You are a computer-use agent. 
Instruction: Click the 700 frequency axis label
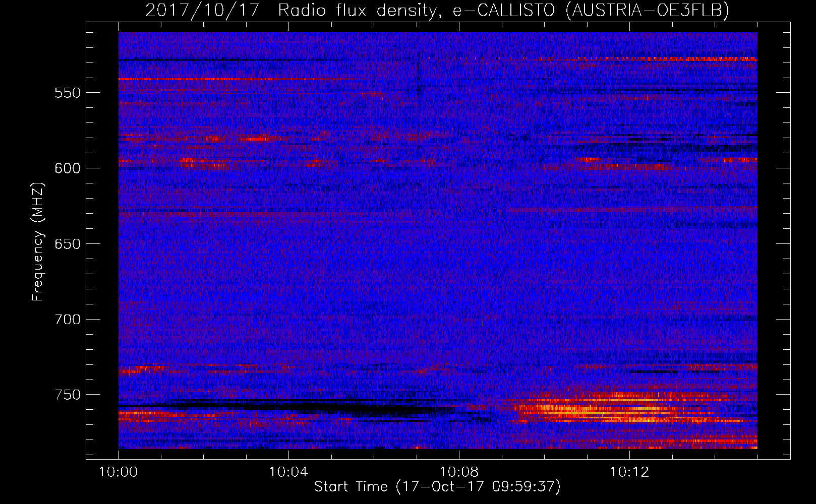pyautogui.click(x=67, y=320)
